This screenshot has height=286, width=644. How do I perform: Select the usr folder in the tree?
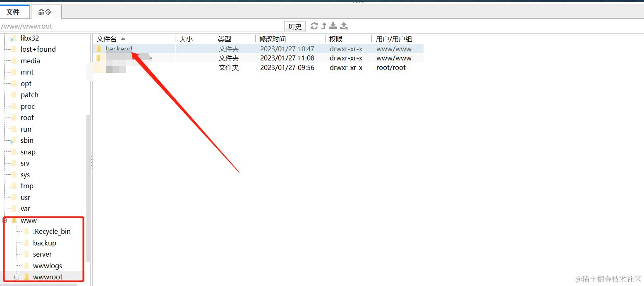tap(26, 197)
